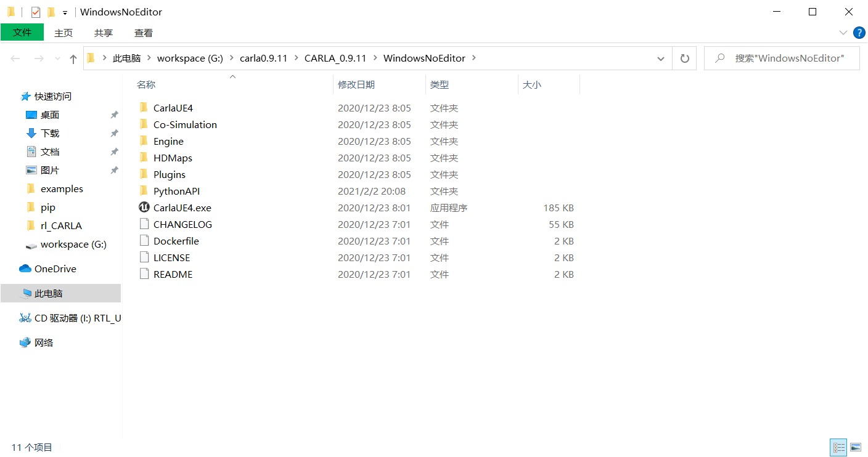Unpin Documents from Quick access

114,152
